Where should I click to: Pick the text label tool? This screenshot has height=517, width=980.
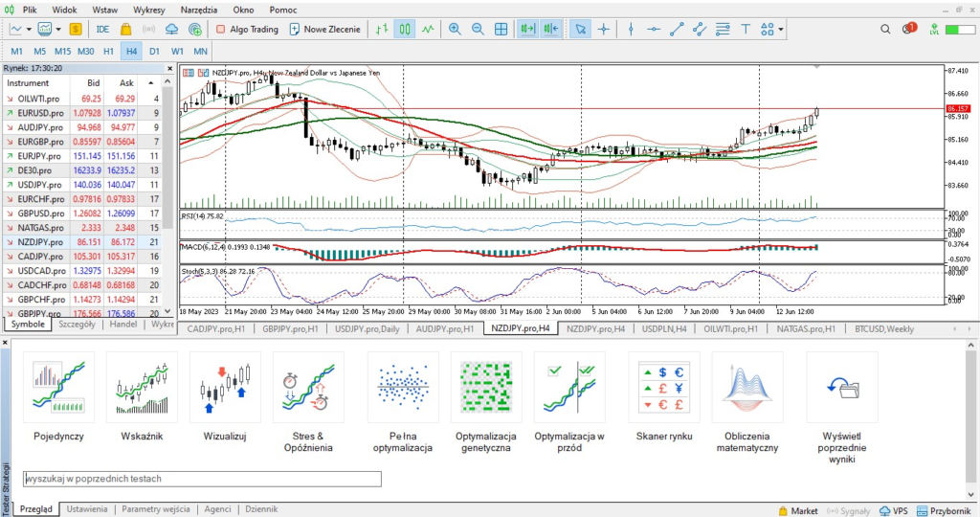(746, 29)
